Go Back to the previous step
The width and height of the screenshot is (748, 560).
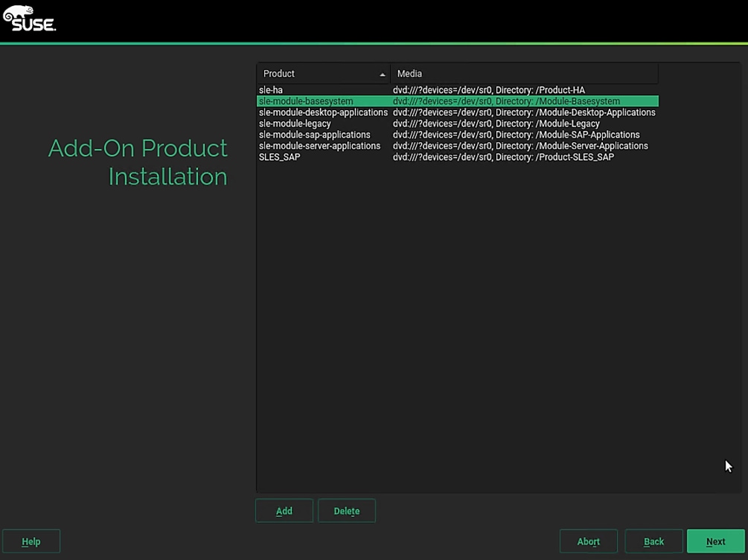pos(653,541)
